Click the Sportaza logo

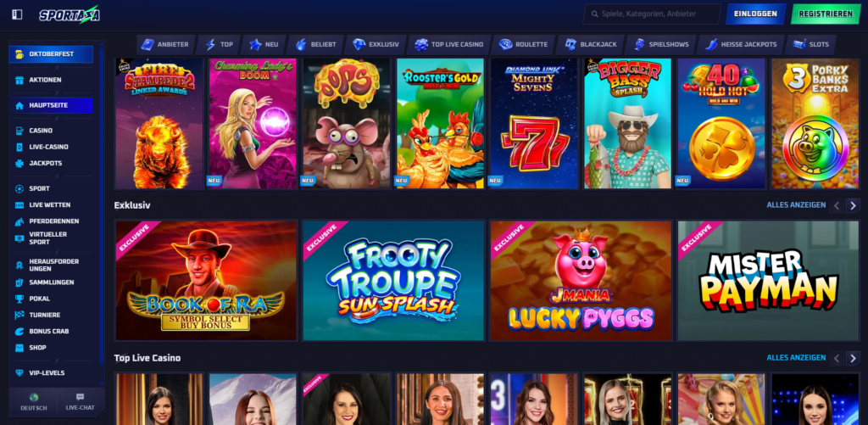coord(70,14)
